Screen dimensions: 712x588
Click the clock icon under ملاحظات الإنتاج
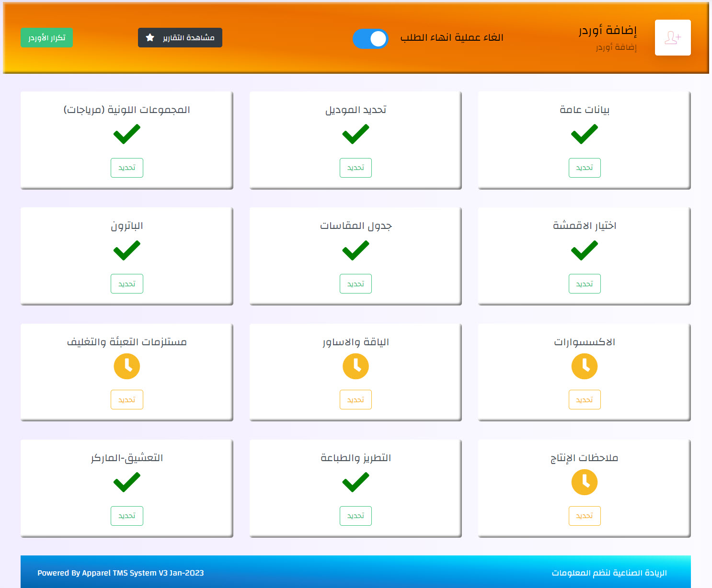[x=584, y=482]
